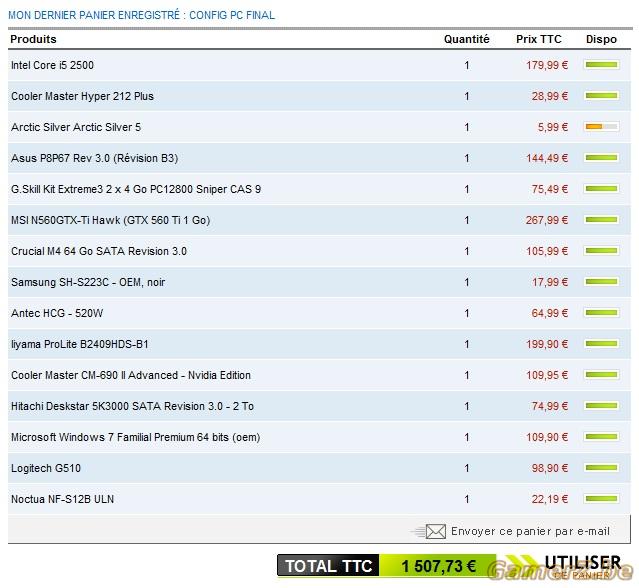Open Antec HCG - 520W product

(x=57, y=313)
